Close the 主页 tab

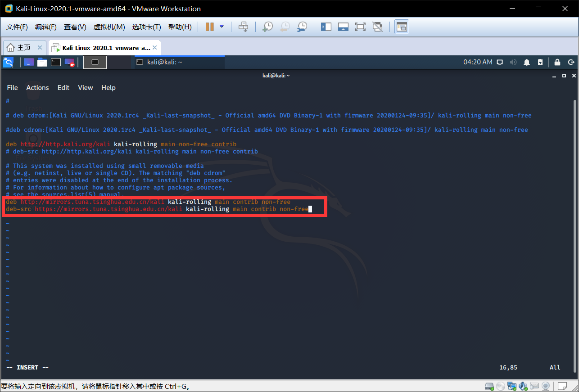coord(40,48)
